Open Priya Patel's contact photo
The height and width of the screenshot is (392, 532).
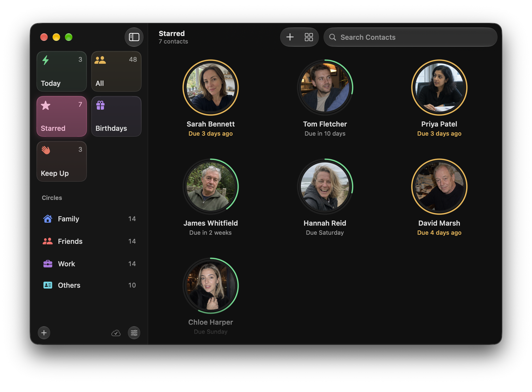(439, 88)
